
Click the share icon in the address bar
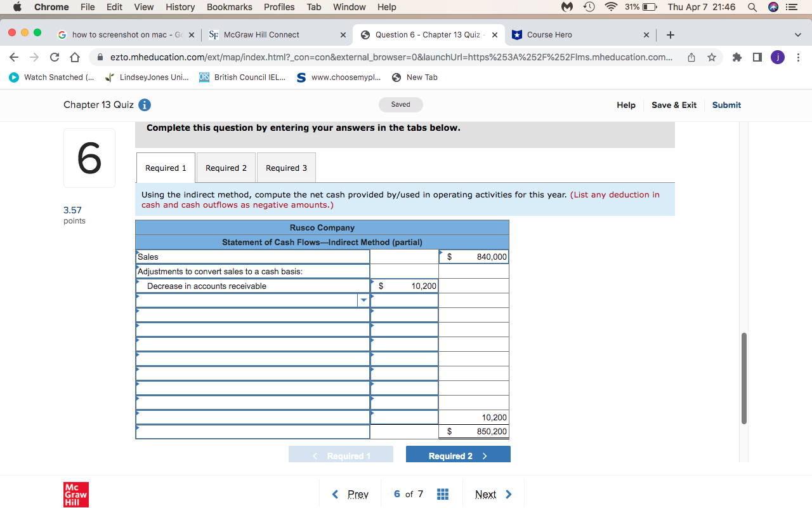point(691,57)
